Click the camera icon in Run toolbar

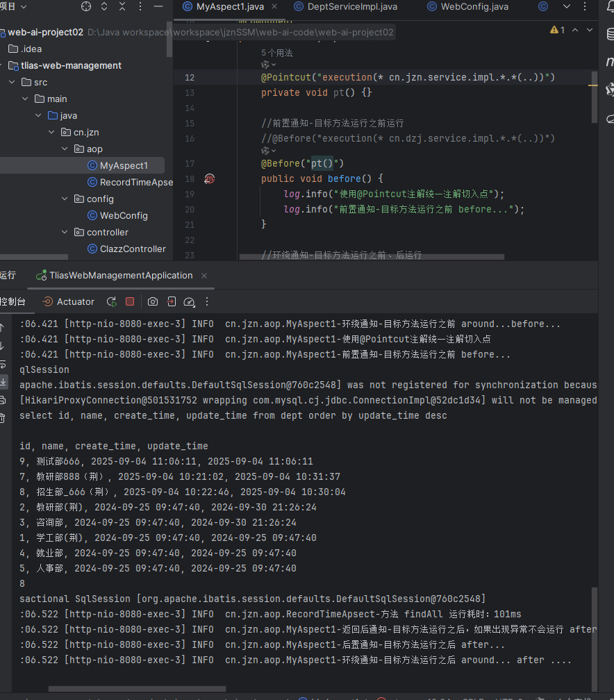153,302
